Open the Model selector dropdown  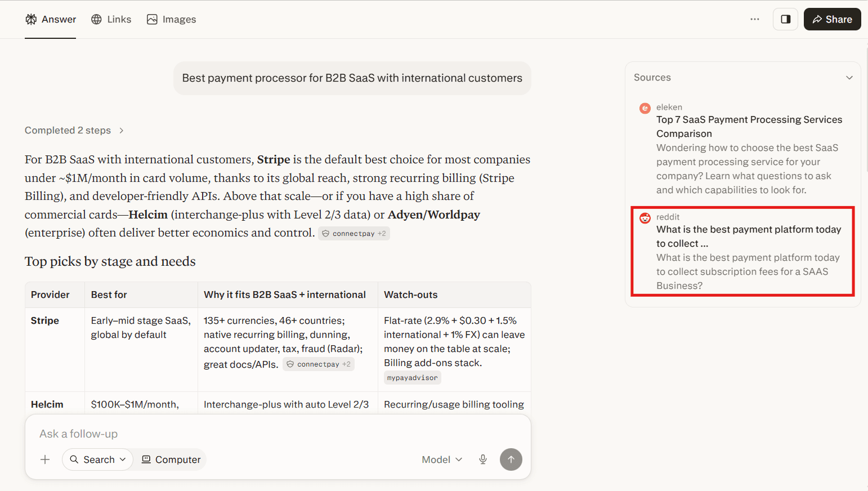442,459
